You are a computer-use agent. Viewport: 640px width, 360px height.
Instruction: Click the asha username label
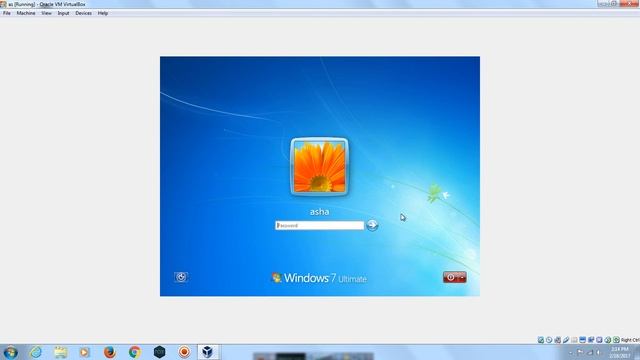319,212
